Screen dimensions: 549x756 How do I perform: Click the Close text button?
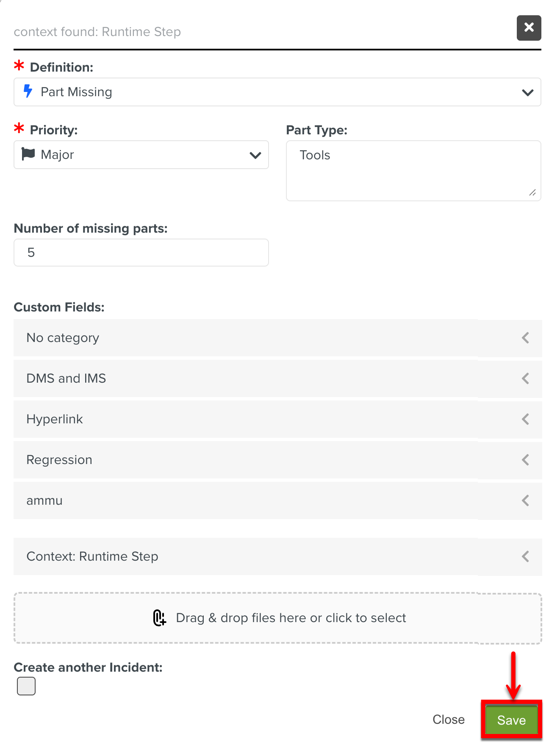coord(449,720)
